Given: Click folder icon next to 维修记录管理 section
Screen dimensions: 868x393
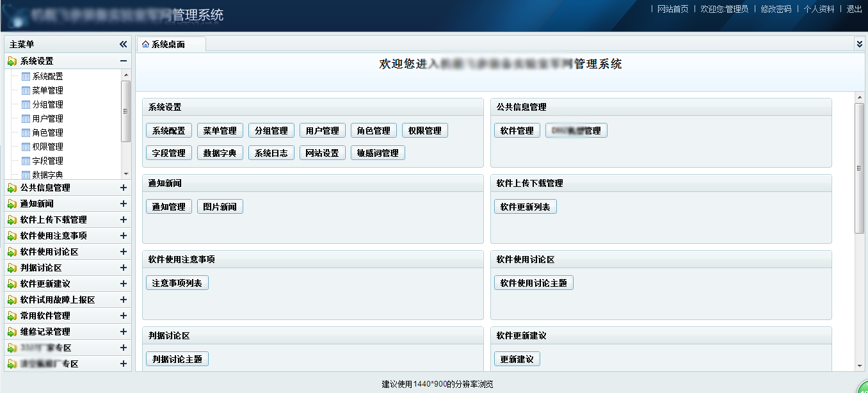Looking at the screenshot, I should 12,332.
